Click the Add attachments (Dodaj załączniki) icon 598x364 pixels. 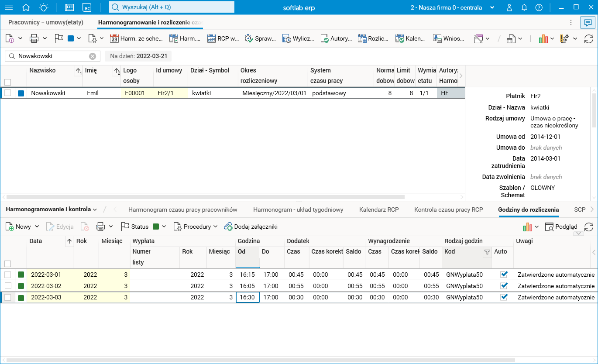[228, 227]
